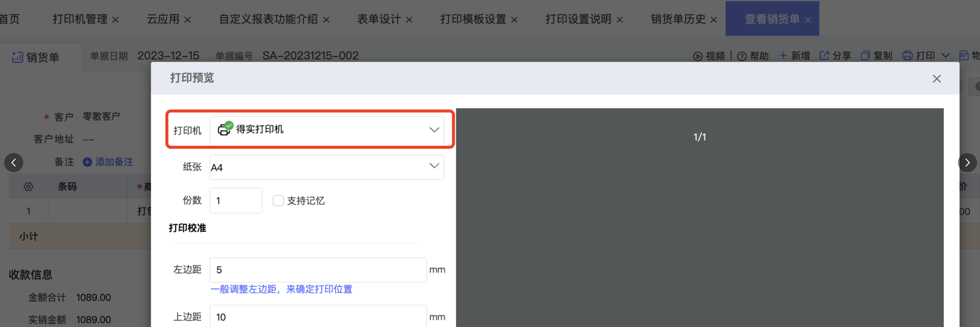Switch to the 销货单历史 tab
The image size is (980, 327).
(678, 19)
